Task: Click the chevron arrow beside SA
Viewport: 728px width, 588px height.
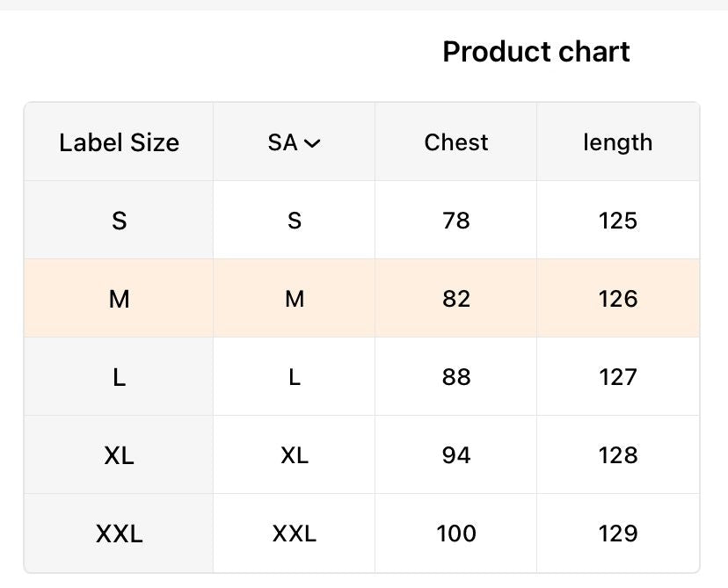Action: pyautogui.click(x=312, y=144)
